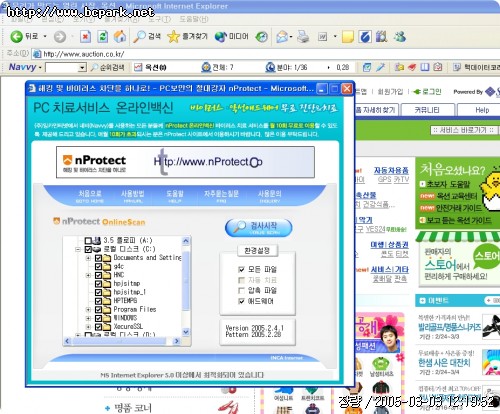
Task: Open 초보자 도움말 link
Action: click(448, 184)
